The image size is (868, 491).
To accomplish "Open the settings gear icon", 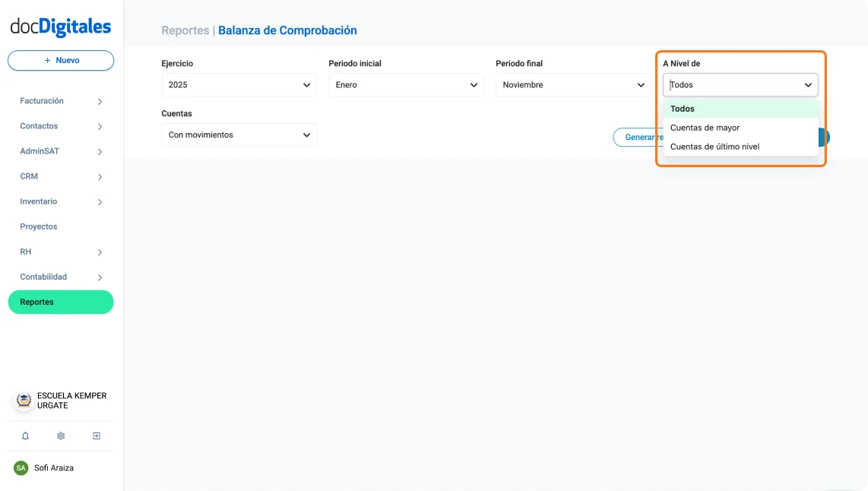I will 60,436.
